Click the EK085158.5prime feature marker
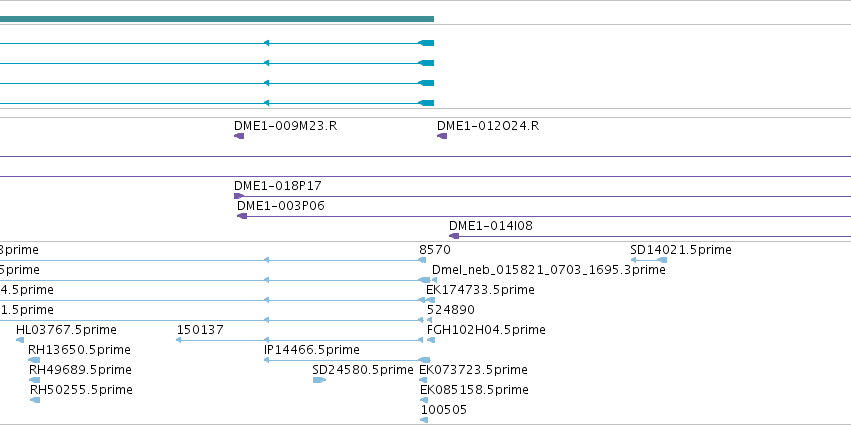 [x=424, y=400]
